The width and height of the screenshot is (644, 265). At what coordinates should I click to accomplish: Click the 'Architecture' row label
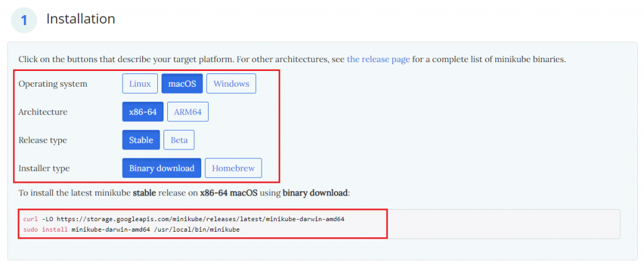click(43, 112)
